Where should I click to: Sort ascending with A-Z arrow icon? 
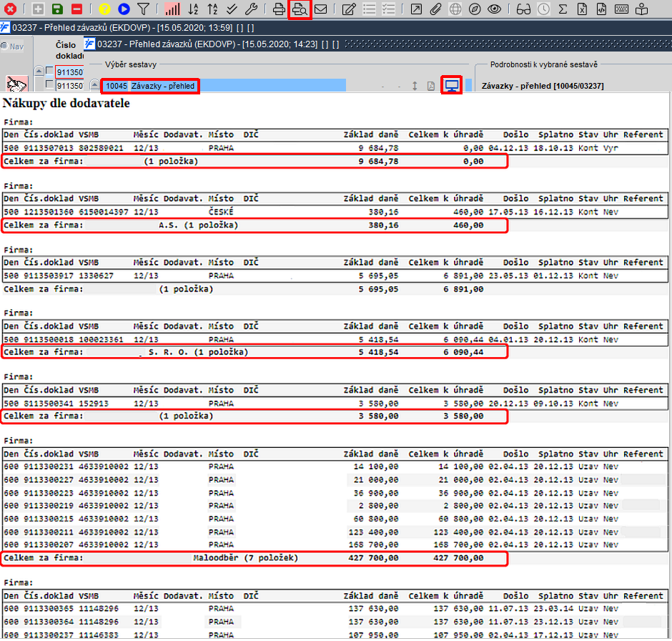[194, 9]
